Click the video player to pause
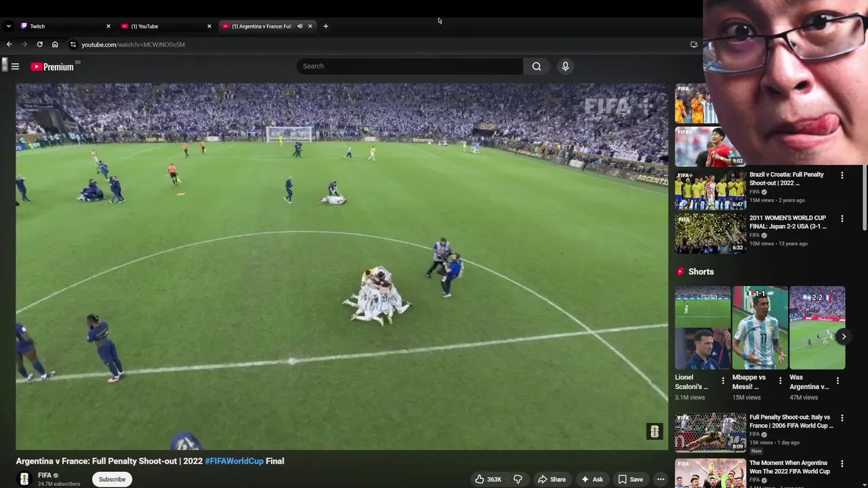The height and width of the screenshot is (488, 868). (342, 266)
